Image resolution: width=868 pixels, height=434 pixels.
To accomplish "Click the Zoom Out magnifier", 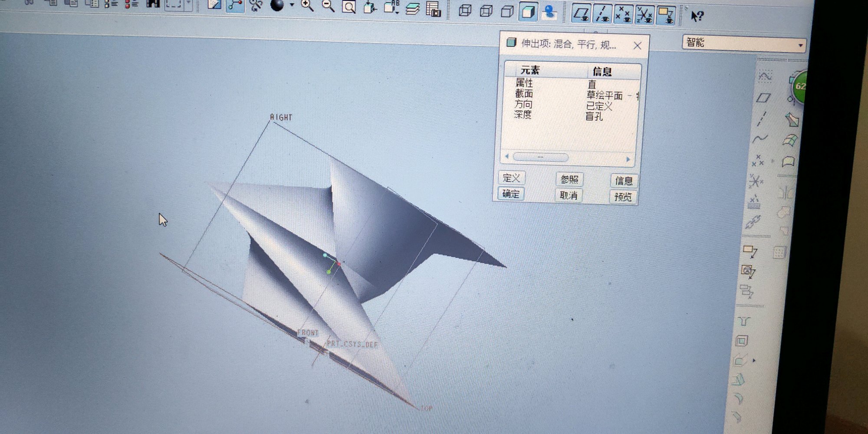I will 328,6.
